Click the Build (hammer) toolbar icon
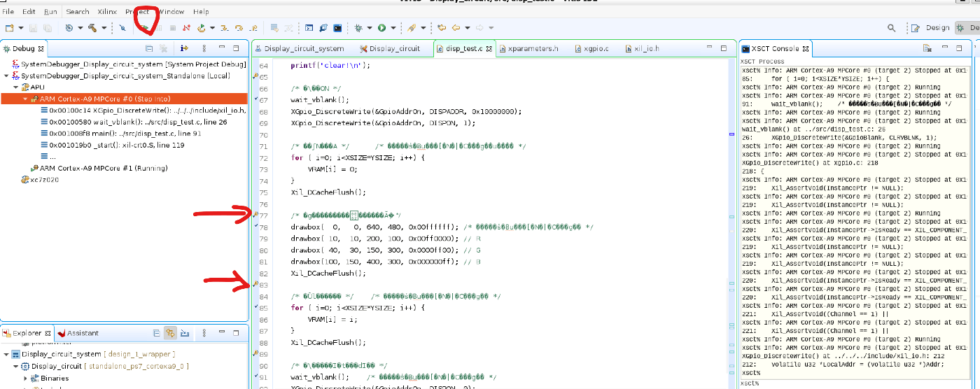The height and width of the screenshot is (389, 980). point(92,28)
